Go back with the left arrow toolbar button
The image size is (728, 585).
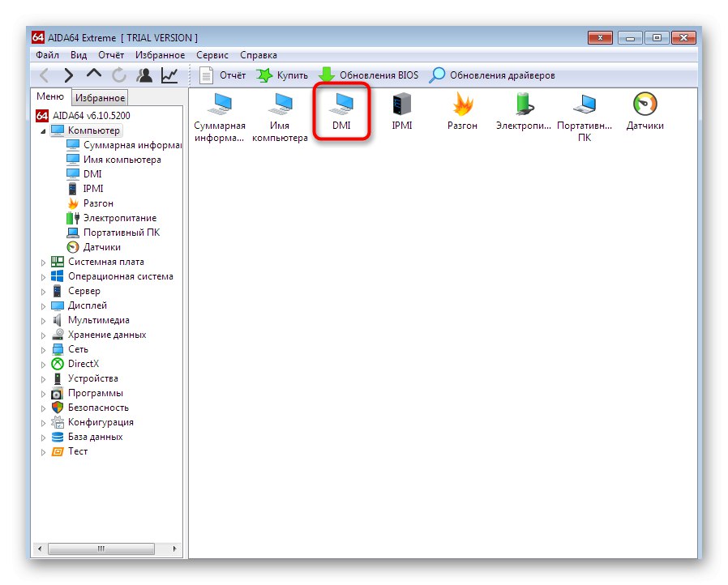click(45, 75)
